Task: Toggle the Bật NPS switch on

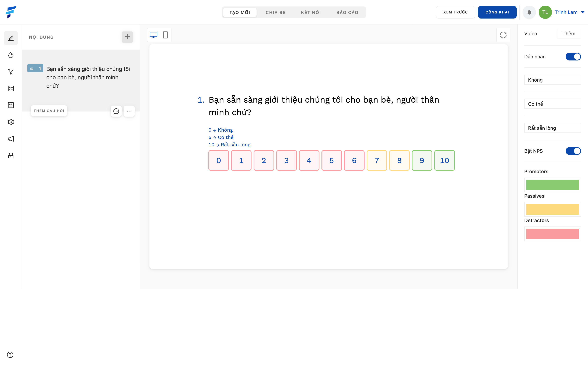Action: point(573,151)
